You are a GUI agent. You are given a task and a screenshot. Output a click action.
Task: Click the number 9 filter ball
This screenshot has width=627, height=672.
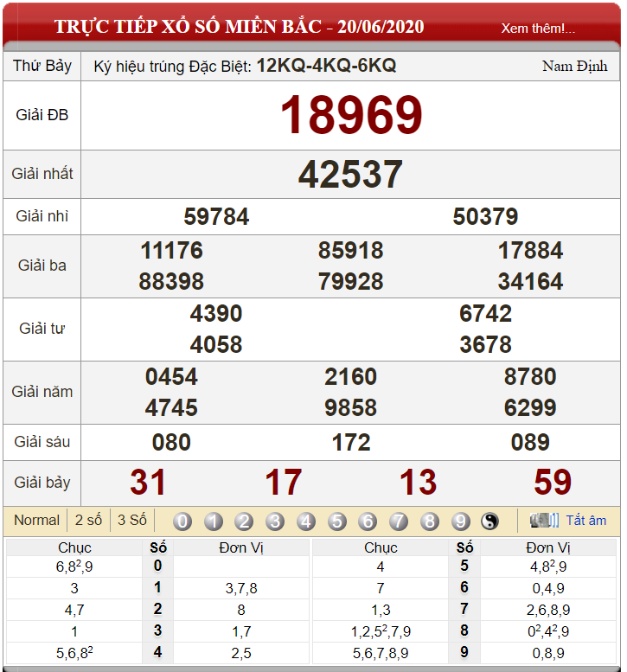pos(461,522)
